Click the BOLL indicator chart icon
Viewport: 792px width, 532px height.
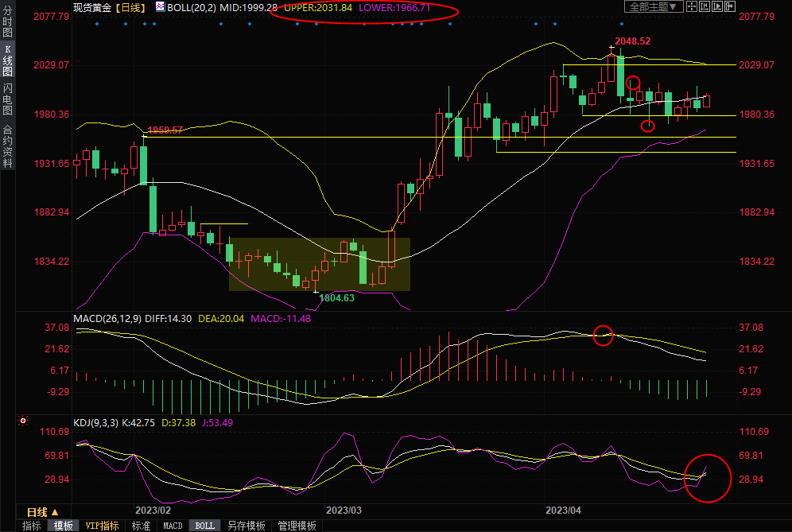tap(161, 6)
